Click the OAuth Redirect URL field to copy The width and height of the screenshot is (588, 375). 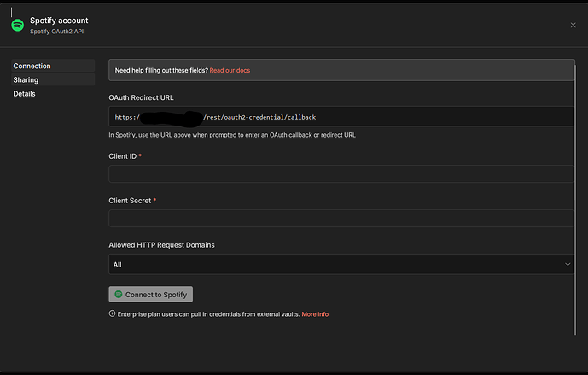[x=341, y=117]
